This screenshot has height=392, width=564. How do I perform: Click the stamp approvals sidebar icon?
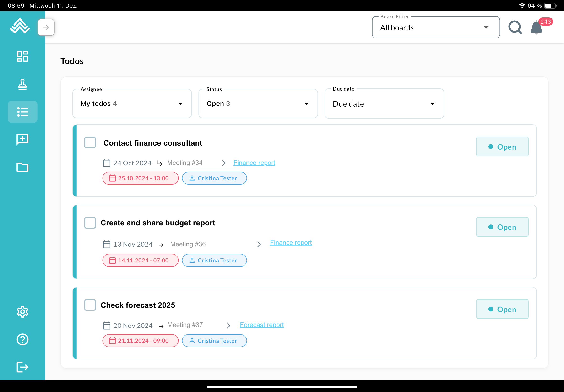point(22,84)
